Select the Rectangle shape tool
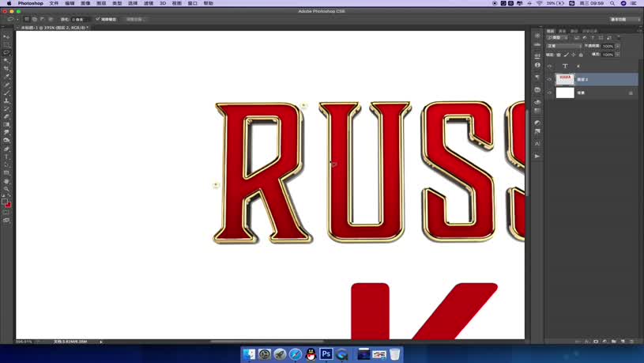Viewport: 644px width, 363px height. pos(6,172)
